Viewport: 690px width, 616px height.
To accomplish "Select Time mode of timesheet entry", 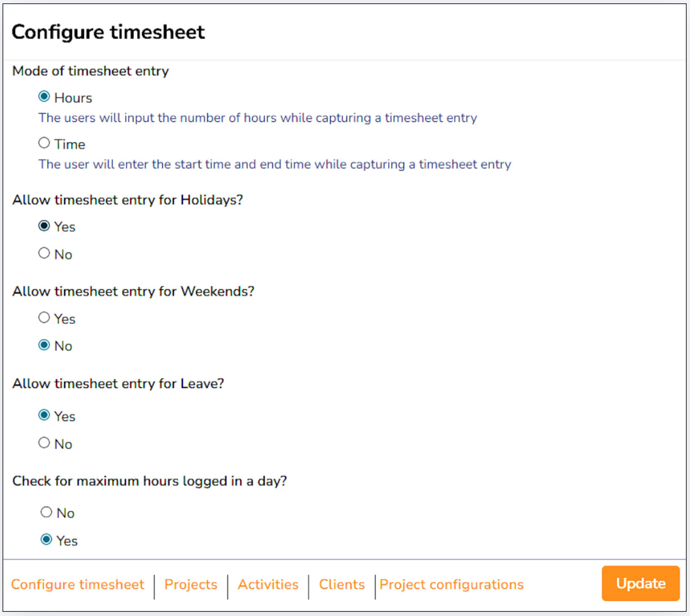I will tap(44, 143).
